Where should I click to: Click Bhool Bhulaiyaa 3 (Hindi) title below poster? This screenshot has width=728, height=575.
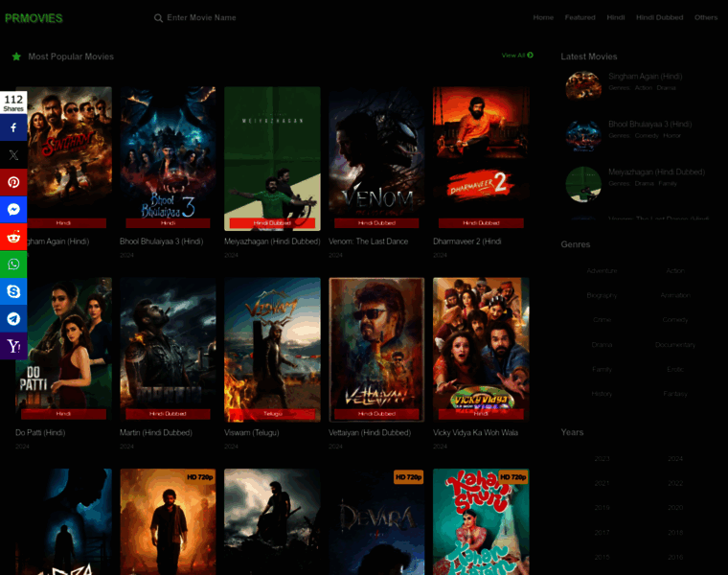161,241
